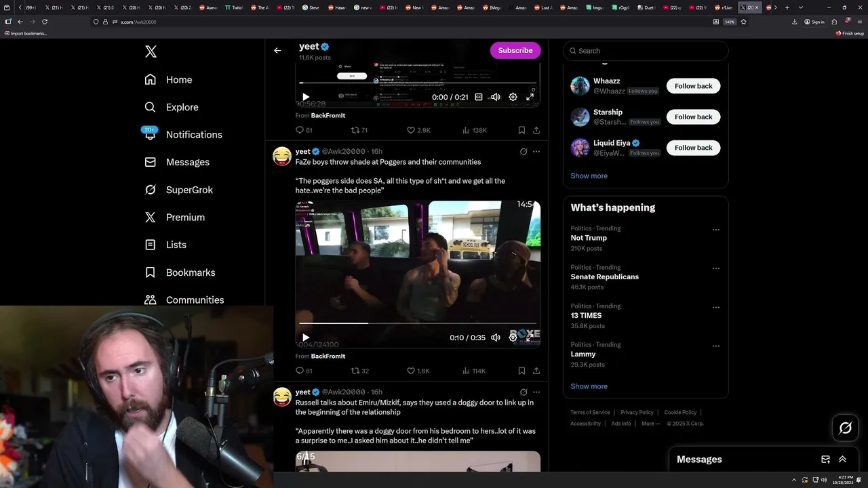Open options for Lammy trend
Screen dimensions: 868x488
(715, 346)
